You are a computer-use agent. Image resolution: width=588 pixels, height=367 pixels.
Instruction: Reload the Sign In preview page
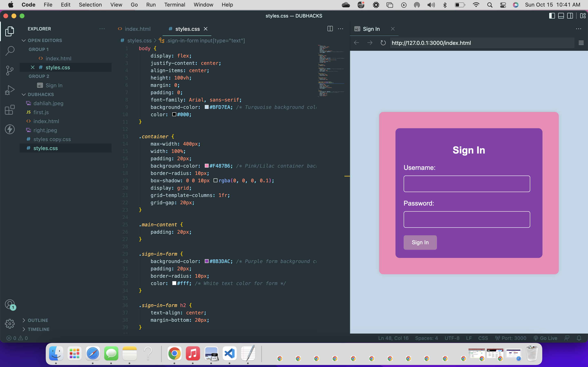click(383, 43)
